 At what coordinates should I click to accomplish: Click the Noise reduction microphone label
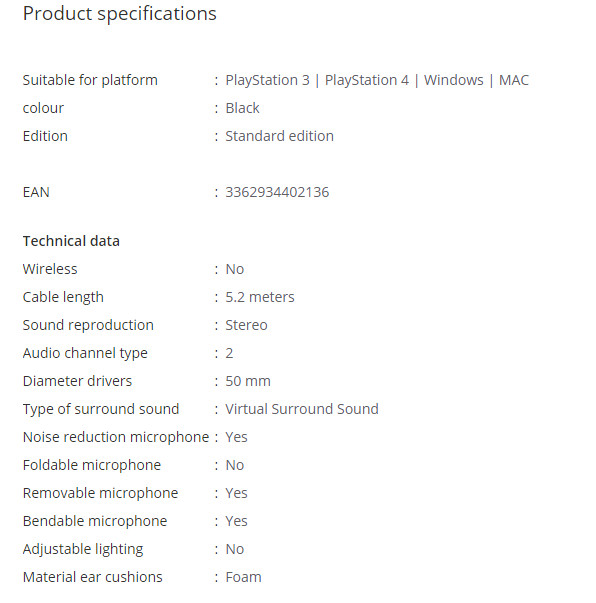pyautogui.click(x=116, y=437)
